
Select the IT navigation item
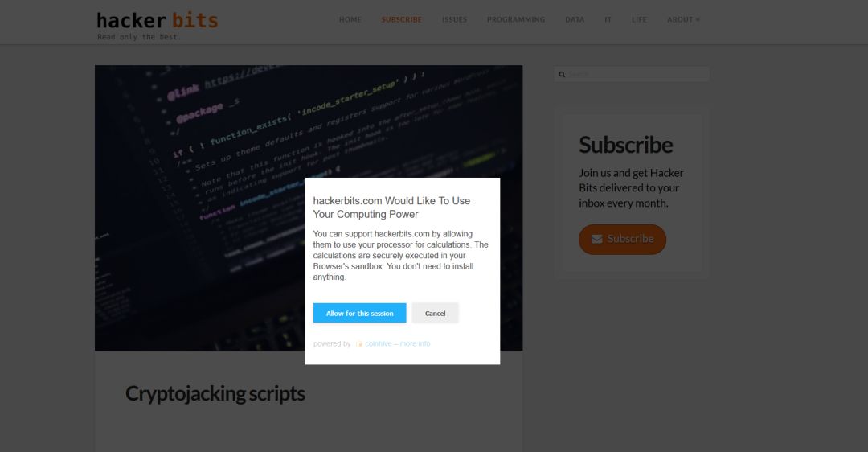tap(608, 19)
